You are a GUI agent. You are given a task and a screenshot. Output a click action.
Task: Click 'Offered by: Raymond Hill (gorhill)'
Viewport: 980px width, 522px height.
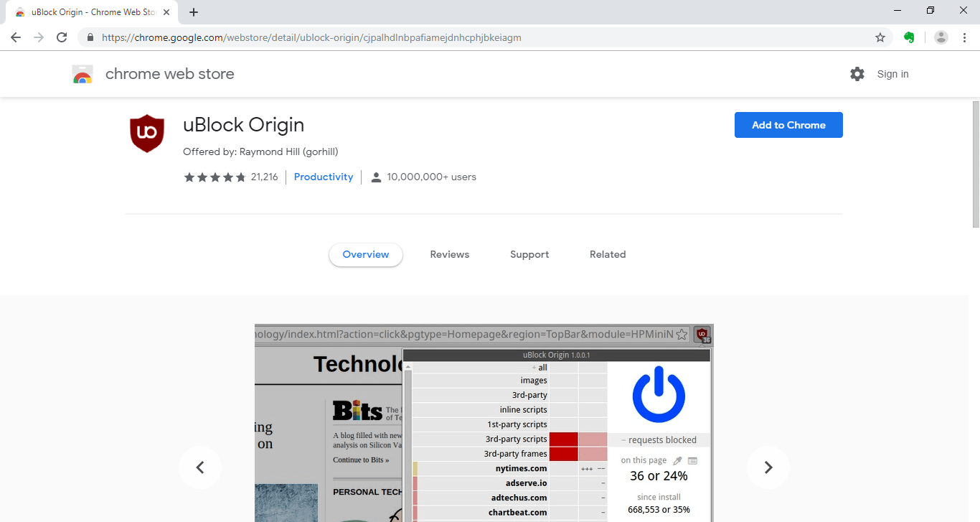tap(260, 152)
